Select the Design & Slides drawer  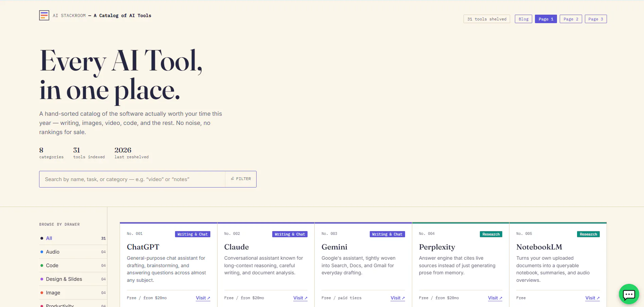pos(73,279)
